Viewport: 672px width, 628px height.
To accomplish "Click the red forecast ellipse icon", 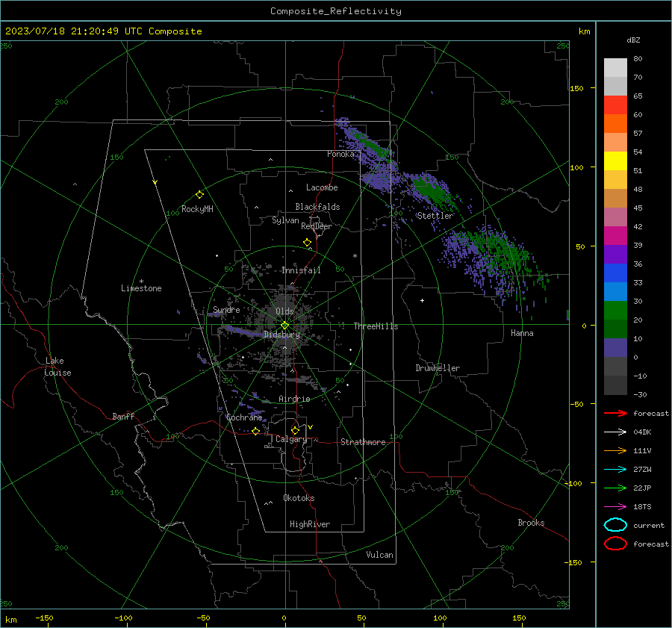I will (615, 544).
